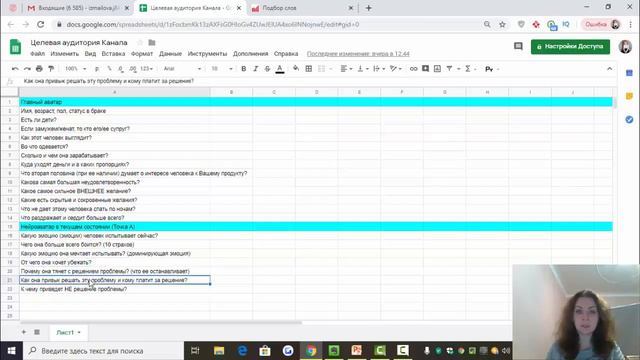This screenshot has height=360, width=640.
Task: Click move to folder icon
Action: [152, 42]
